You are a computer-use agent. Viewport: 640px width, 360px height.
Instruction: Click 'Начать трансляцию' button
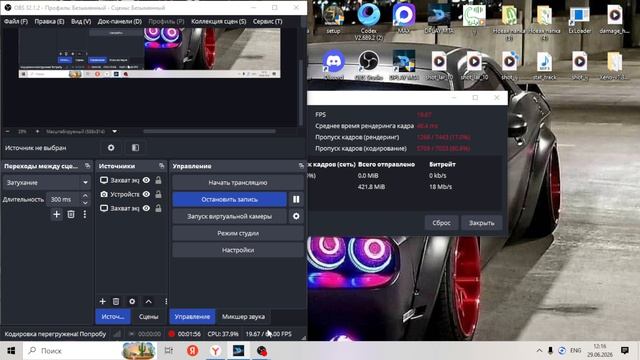coord(238,182)
